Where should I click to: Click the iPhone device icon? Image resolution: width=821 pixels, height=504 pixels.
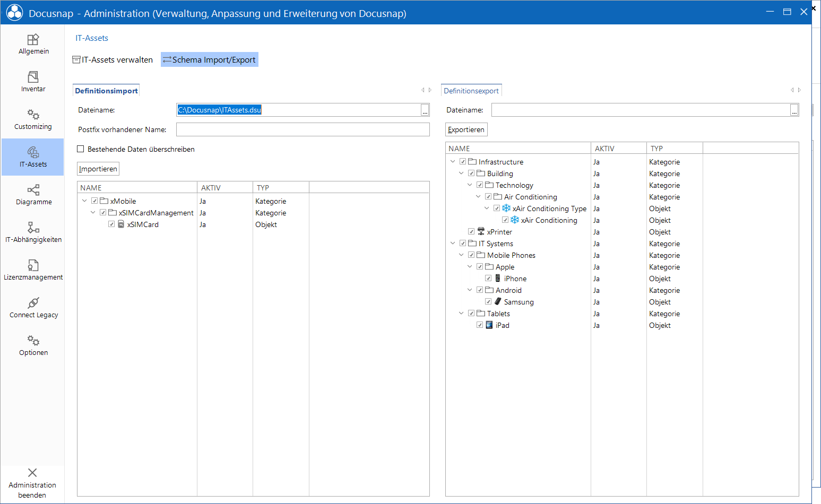tap(498, 278)
